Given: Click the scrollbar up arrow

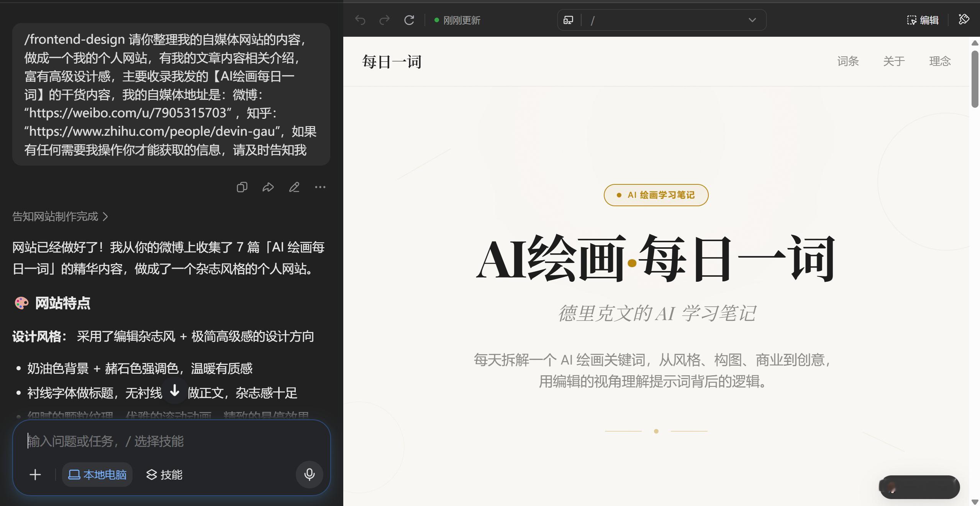Looking at the screenshot, I should tap(975, 43).
